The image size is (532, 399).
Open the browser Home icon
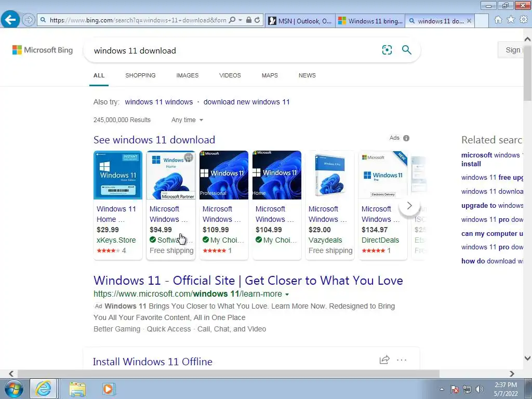[498, 20]
